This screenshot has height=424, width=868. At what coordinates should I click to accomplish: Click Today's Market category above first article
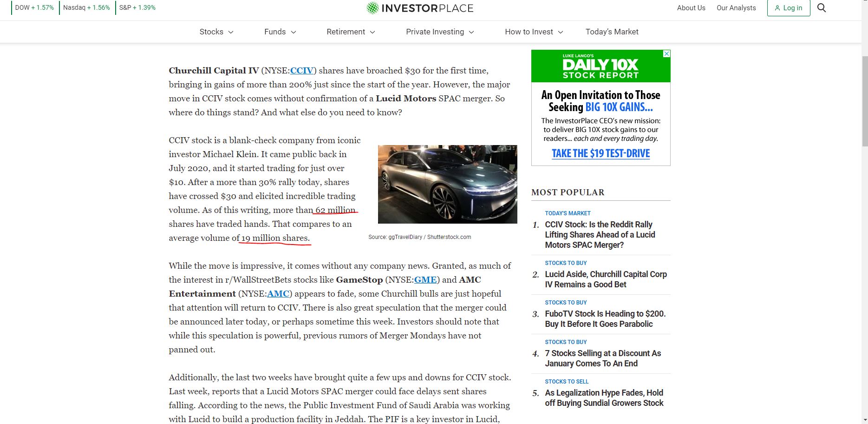click(x=568, y=213)
